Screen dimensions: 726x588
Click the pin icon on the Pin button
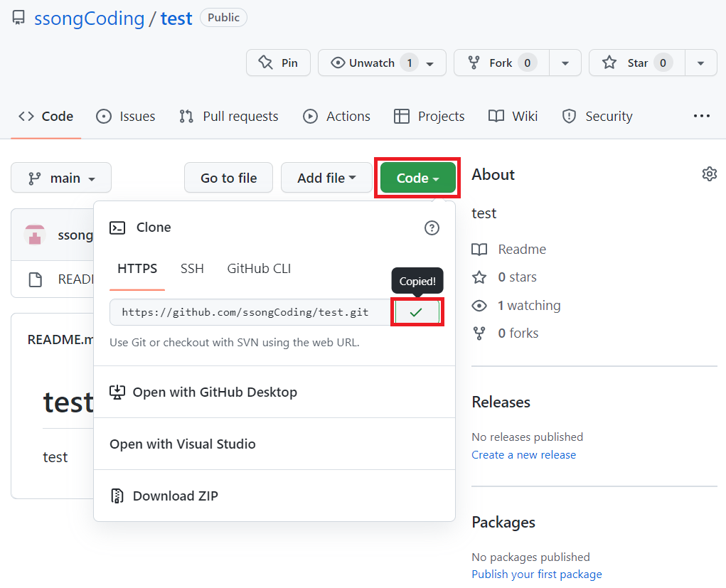265,63
